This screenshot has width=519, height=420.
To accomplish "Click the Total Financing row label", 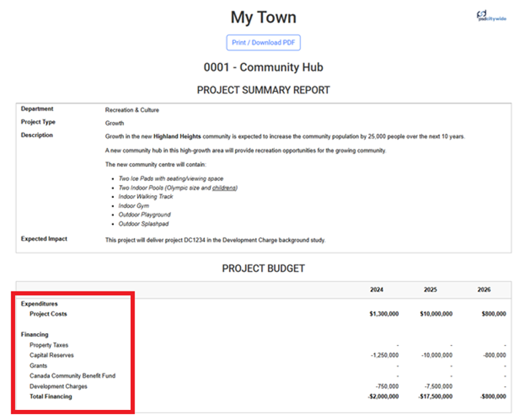I will click(50, 396).
